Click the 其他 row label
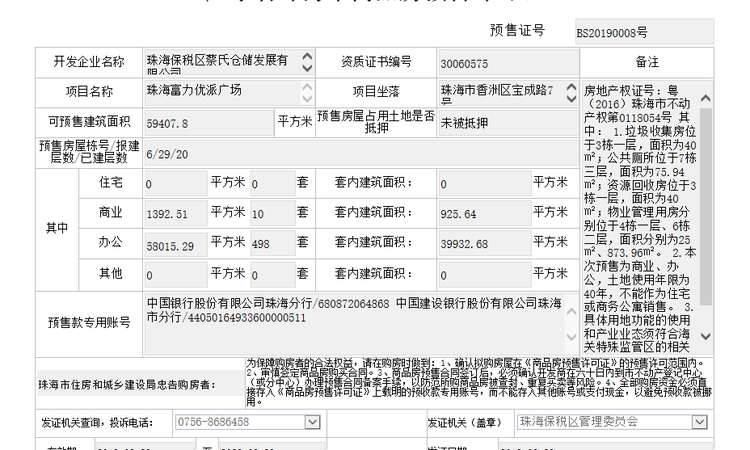 [110, 274]
